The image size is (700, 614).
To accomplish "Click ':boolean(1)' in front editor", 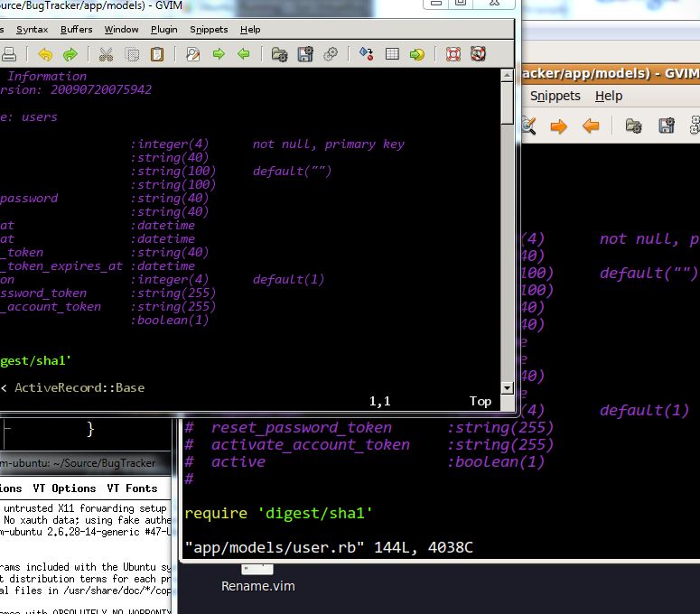I will (x=169, y=320).
